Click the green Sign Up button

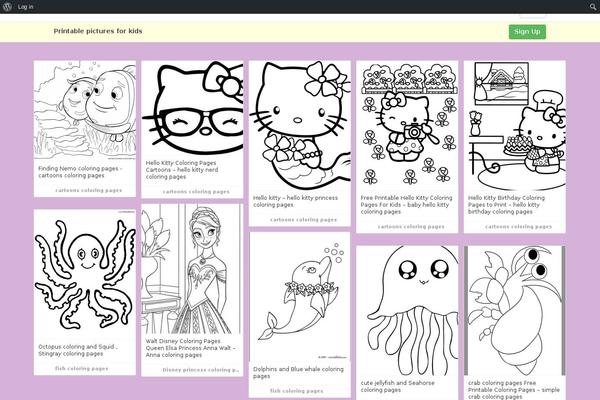[x=527, y=32]
